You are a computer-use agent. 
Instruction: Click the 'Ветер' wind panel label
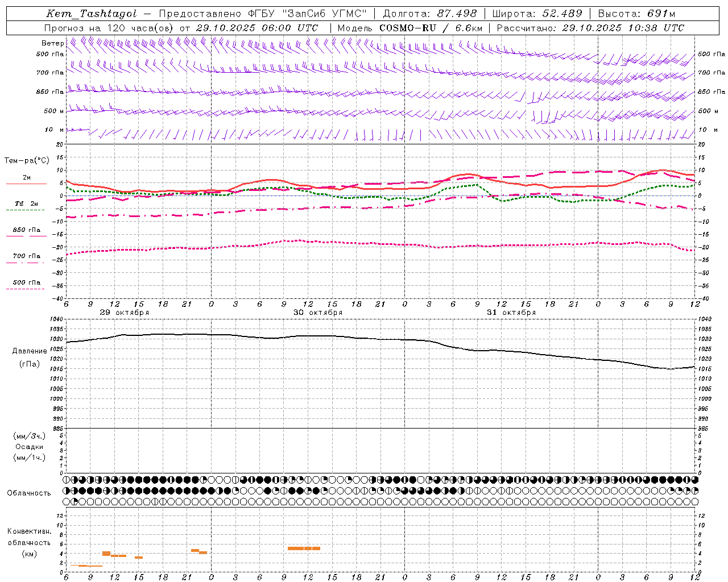coord(52,43)
